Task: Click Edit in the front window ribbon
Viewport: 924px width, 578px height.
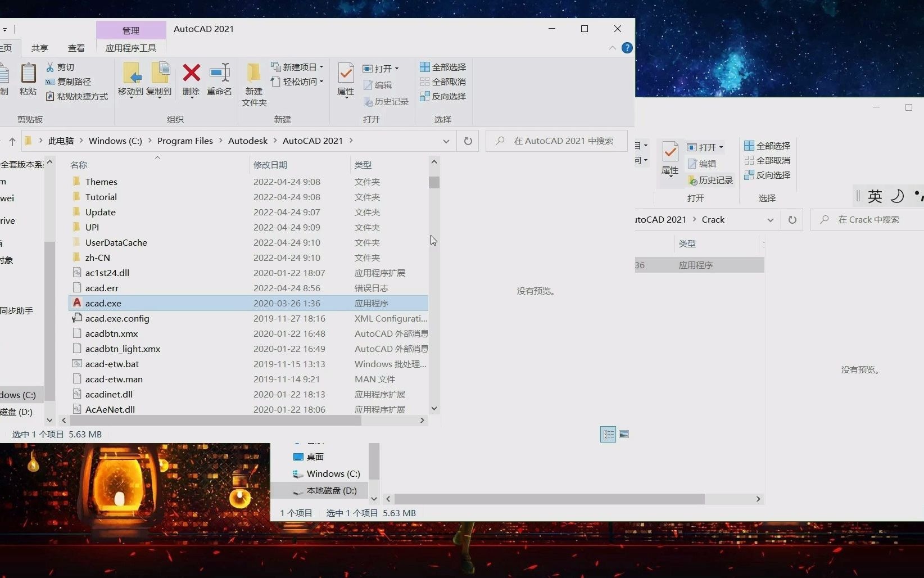Action: 378,85
